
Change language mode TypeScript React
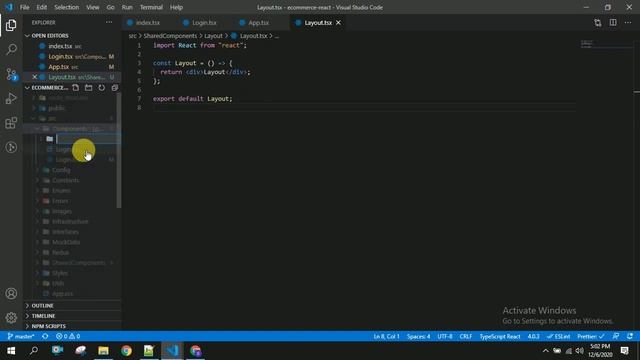[x=500, y=337]
